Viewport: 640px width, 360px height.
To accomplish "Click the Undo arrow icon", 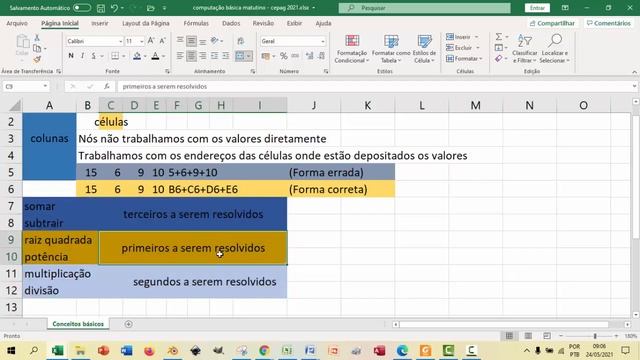I will point(114,8).
